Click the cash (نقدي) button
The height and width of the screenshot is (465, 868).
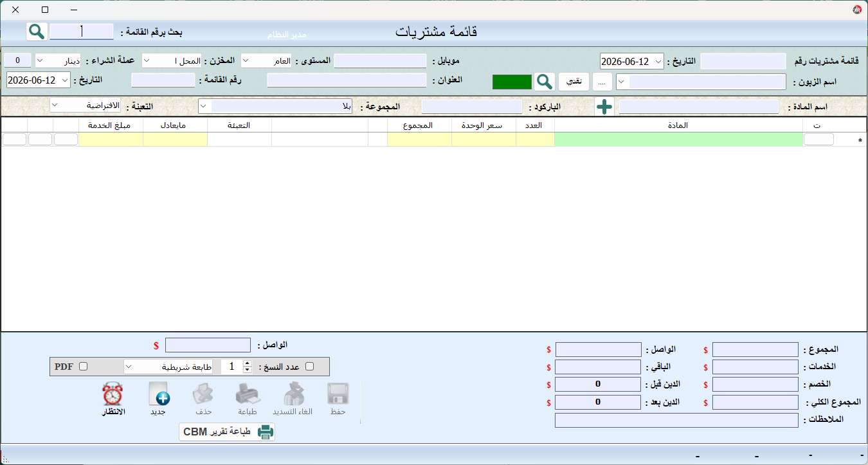click(x=574, y=82)
